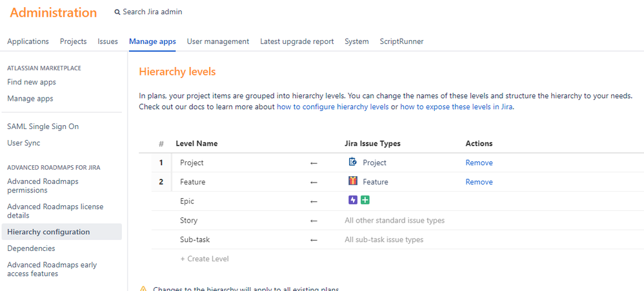Click the purple Epic lightning icon
The image size is (644, 291).
tap(353, 200)
